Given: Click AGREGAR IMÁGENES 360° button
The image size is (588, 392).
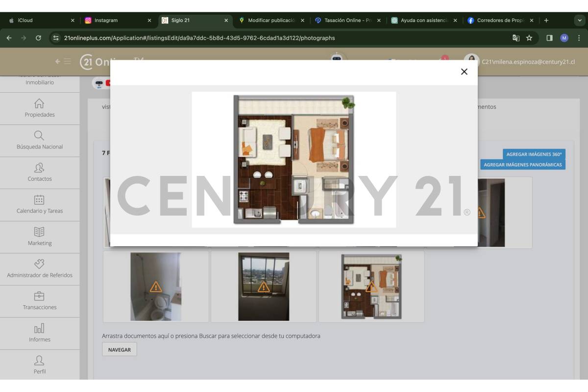Looking at the screenshot, I should (x=534, y=154).
